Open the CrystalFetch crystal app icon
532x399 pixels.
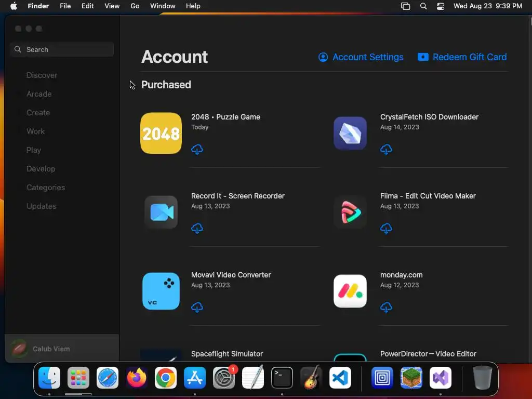(350, 133)
